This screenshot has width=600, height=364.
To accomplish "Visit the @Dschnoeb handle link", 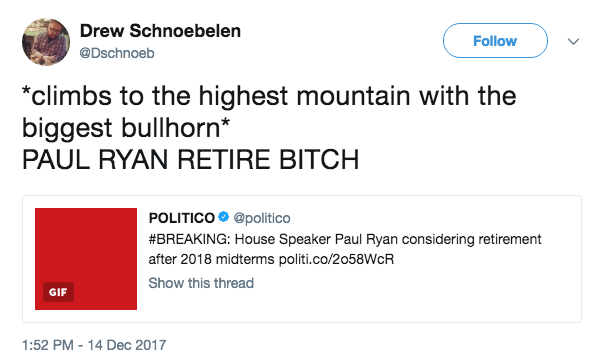I will [117, 53].
